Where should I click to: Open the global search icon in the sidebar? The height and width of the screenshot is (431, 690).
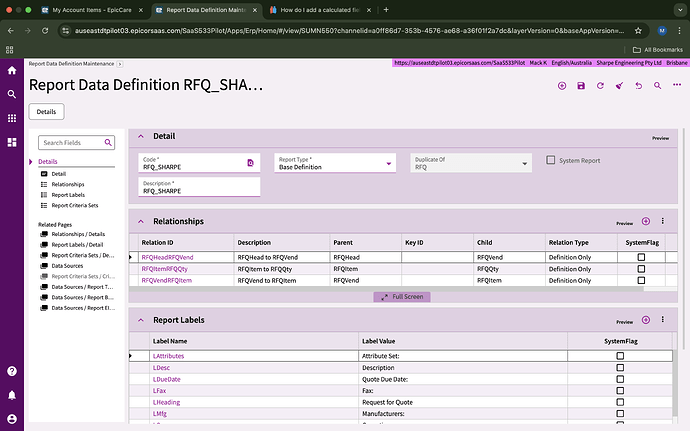coord(12,94)
